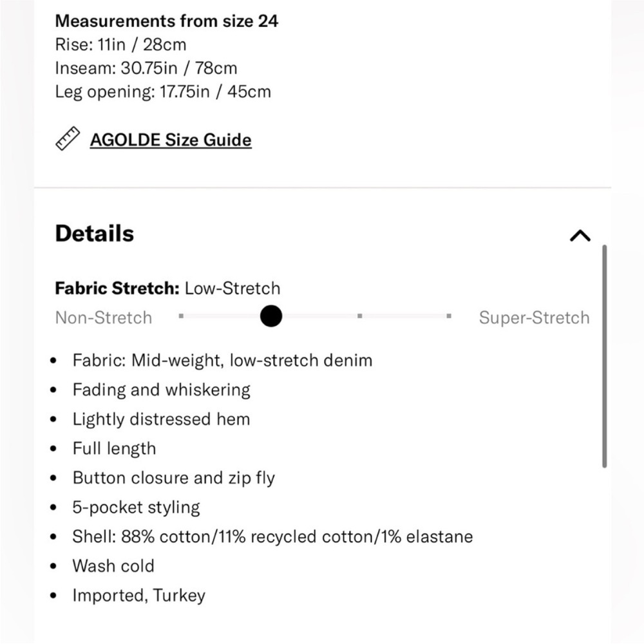Click the black Low-Stretch slider handle
The height and width of the screenshot is (644, 644).
(x=271, y=316)
